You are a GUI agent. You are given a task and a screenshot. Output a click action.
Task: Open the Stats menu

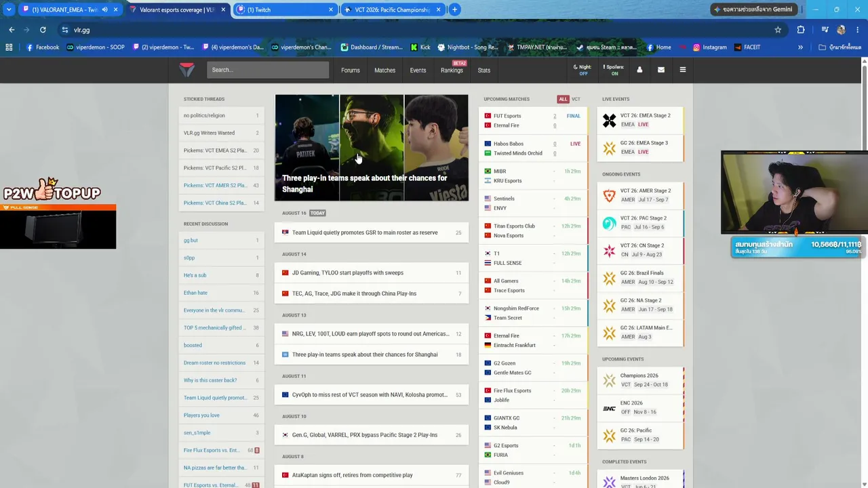484,70
